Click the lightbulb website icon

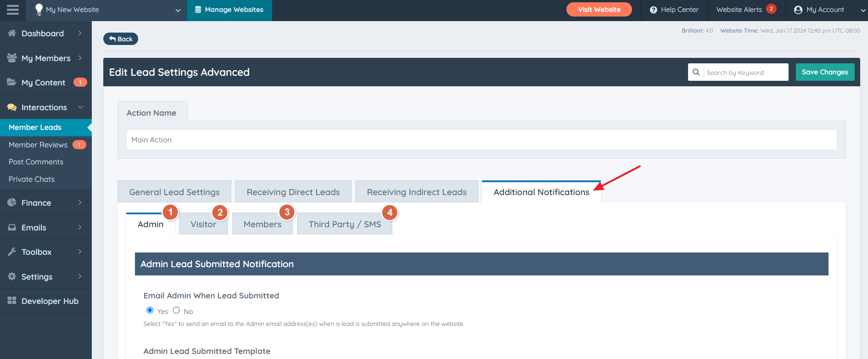[39, 10]
